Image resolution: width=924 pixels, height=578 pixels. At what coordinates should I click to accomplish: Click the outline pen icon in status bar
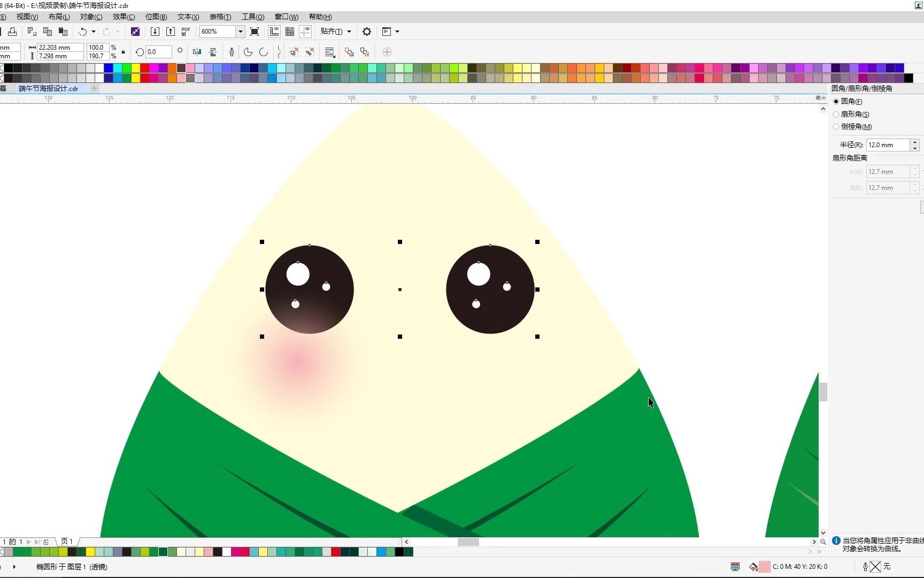click(x=865, y=566)
